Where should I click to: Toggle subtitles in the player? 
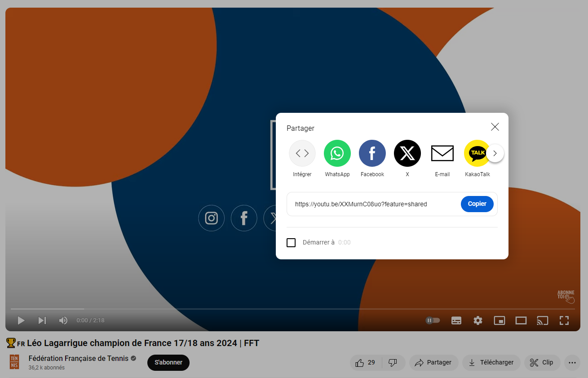point(456,320)
